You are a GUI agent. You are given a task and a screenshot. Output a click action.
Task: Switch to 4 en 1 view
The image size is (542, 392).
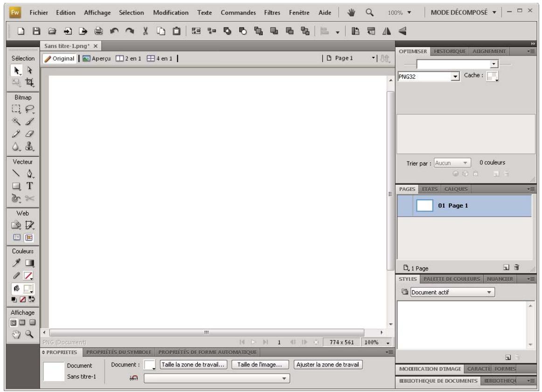(160, 58)
